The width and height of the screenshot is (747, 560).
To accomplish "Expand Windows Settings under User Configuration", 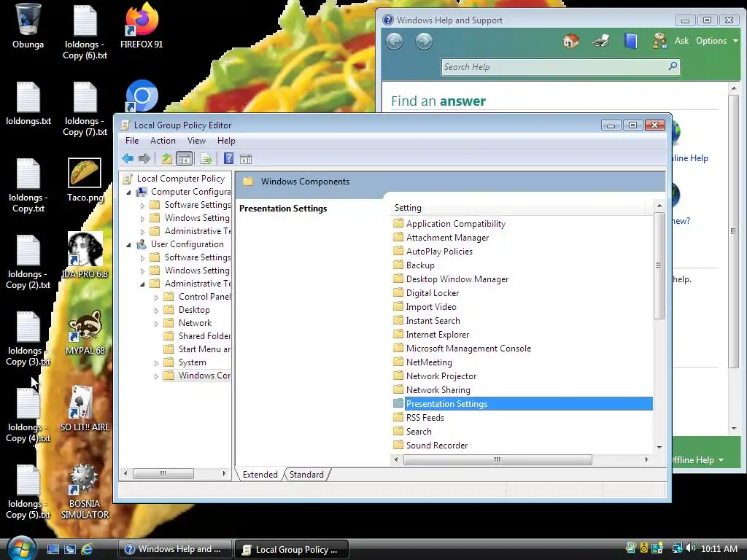I will pos(142,271).
